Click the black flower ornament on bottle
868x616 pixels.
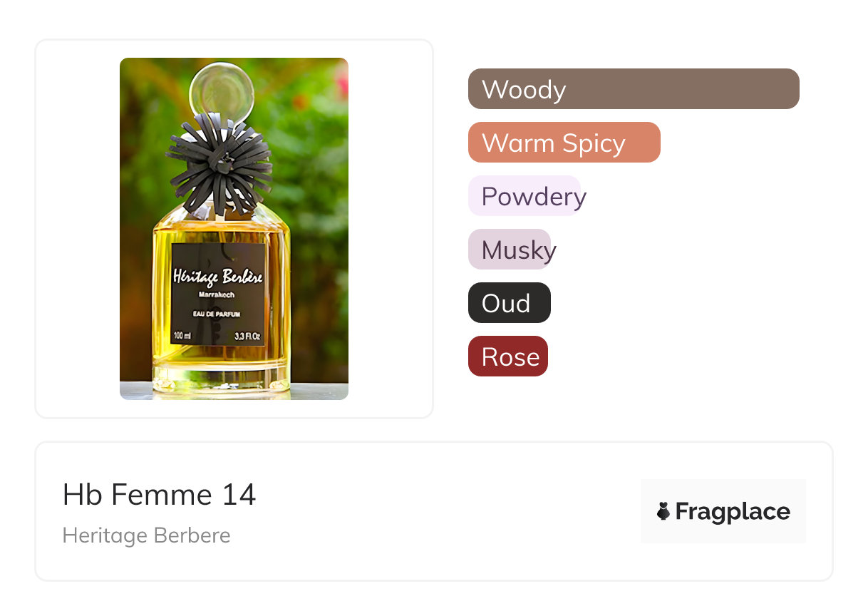pyautogui.click(x=219, y=163)
